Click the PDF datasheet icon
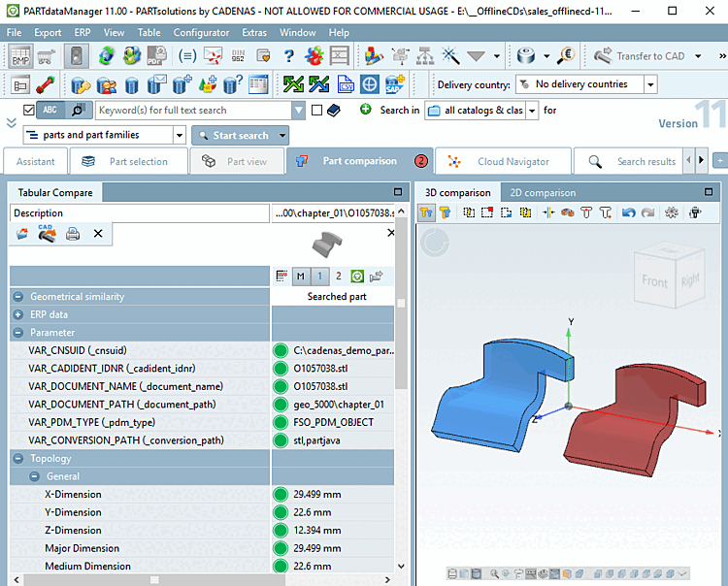Image resolution: width=728 pixels, height=586 pixels. pyautogui.click(x=158, y=56)
